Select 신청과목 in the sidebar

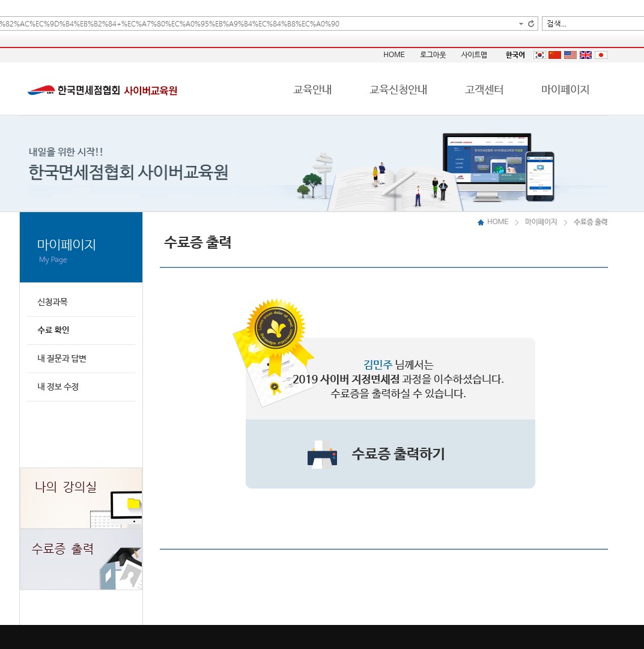pyautogui.click(x=52, y=302)
